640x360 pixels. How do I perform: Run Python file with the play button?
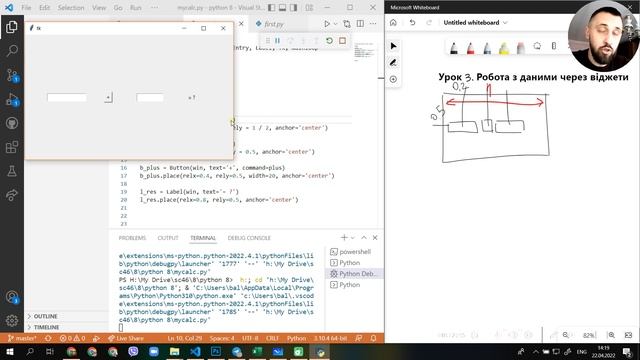click(x=327, y=24)
